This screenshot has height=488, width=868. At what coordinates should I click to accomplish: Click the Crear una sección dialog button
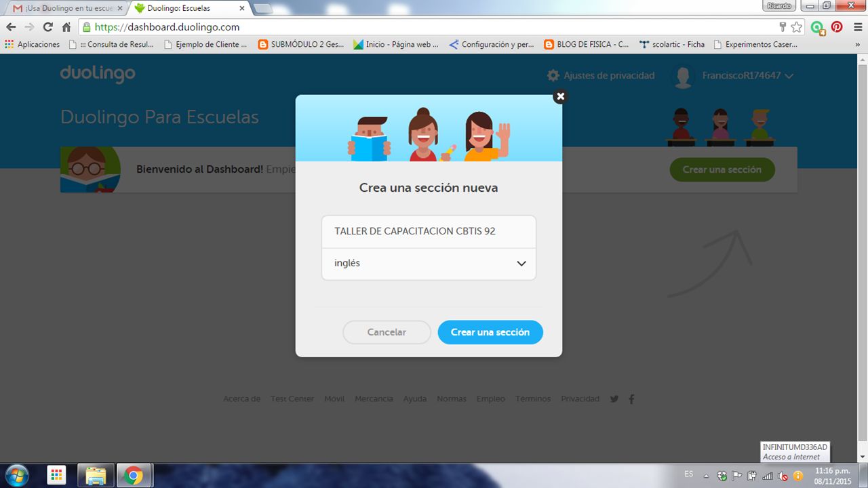click(x=490, y=332)
